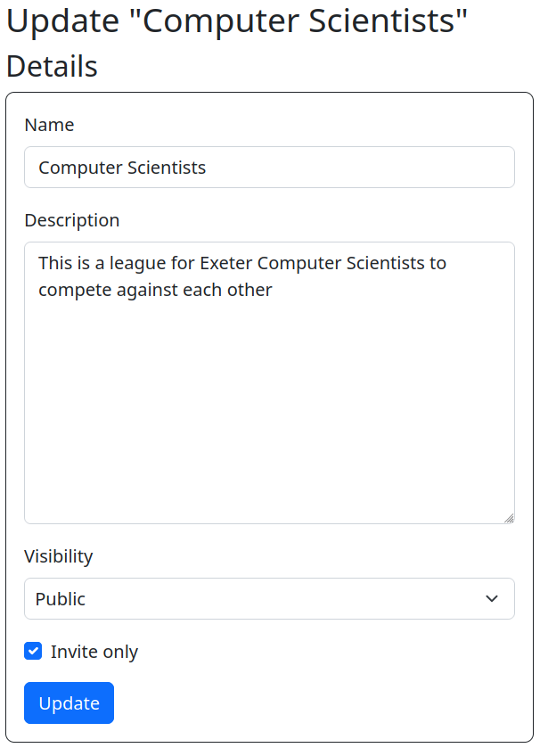Click the blank space in Description box

[x=269, y=419]
